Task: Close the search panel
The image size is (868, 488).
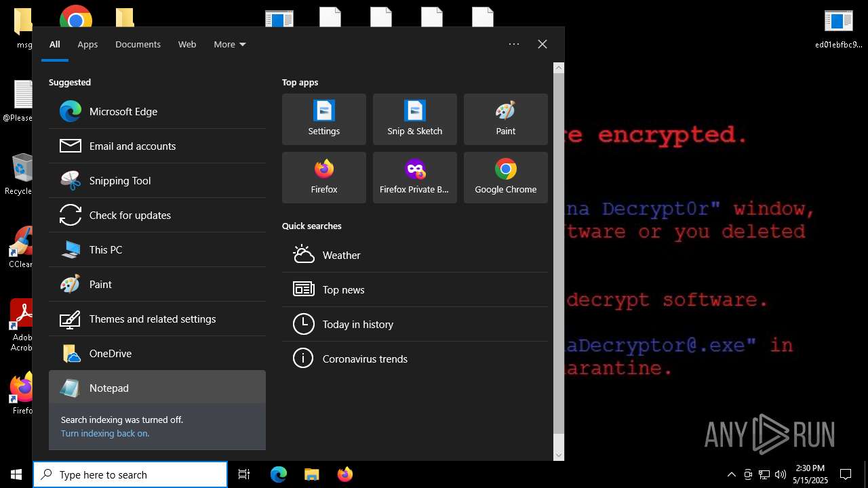Action: 542,44
